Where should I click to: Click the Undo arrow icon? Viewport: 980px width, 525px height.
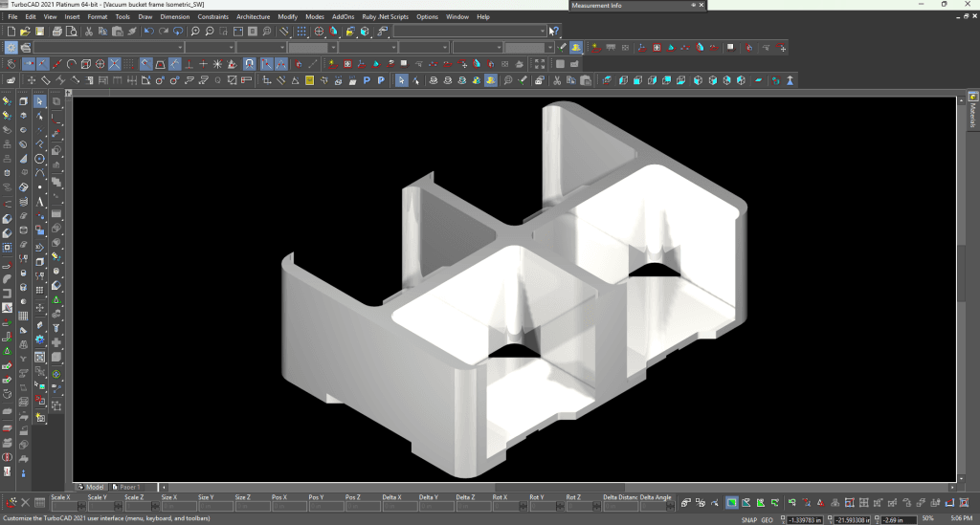coord(148,32)
